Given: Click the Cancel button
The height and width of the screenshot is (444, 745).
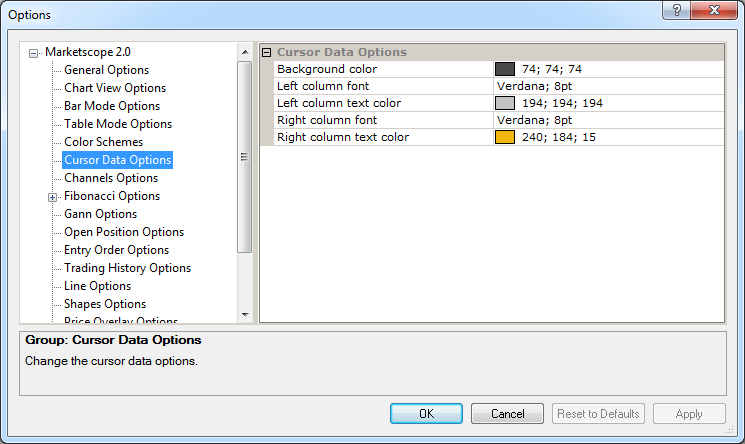Looking at the screenshot, I should click(507, 414).
